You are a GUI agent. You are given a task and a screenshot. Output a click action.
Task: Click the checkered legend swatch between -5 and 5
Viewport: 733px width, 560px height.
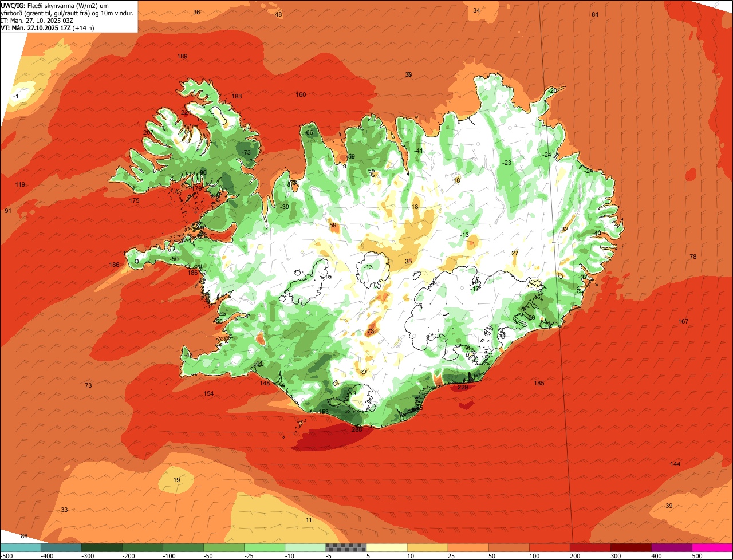point(346,547)
